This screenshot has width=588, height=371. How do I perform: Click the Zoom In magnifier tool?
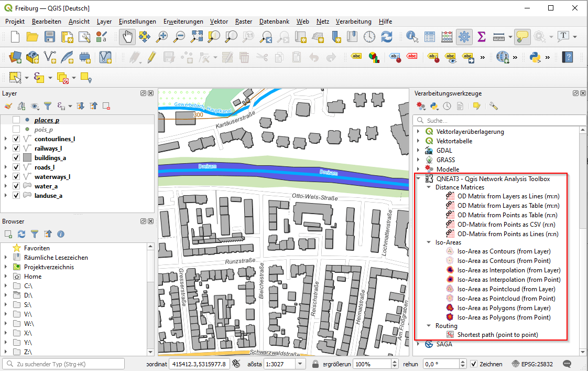(162, 37)
